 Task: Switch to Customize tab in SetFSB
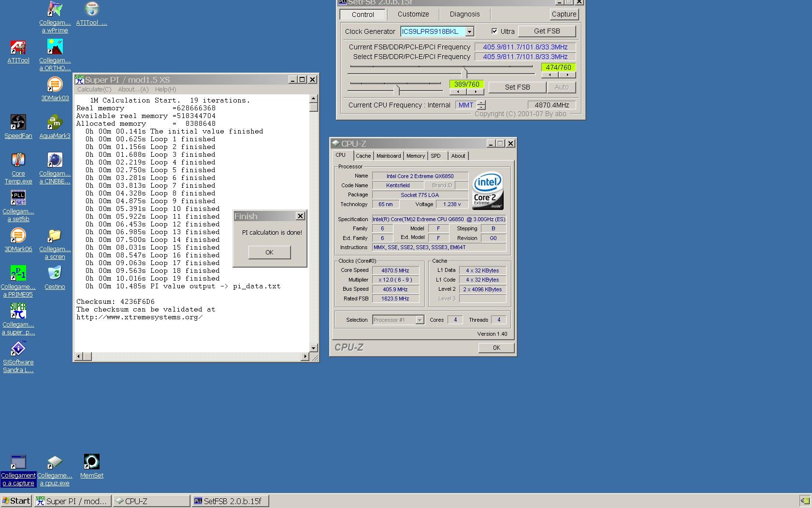point(413,14)
